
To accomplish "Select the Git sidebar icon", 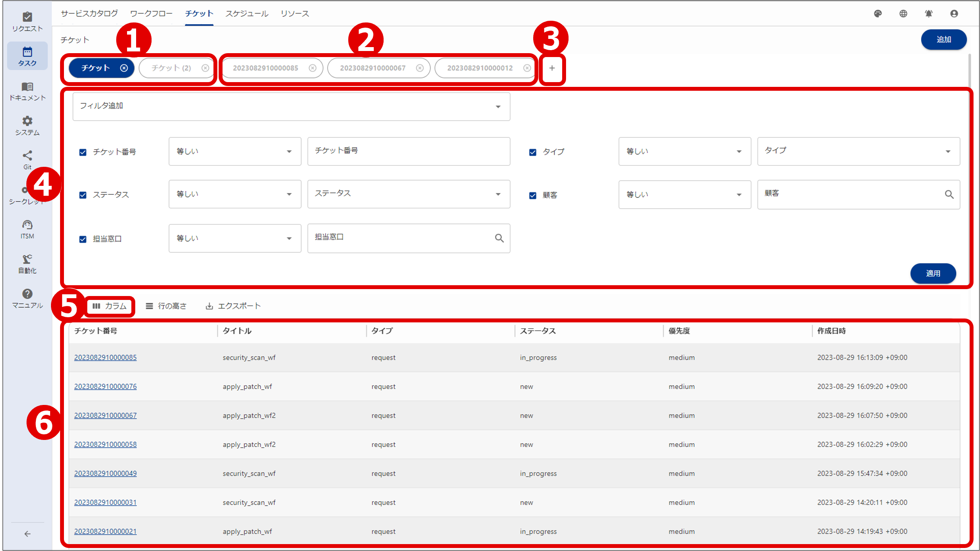I will (x=27, y=159).
